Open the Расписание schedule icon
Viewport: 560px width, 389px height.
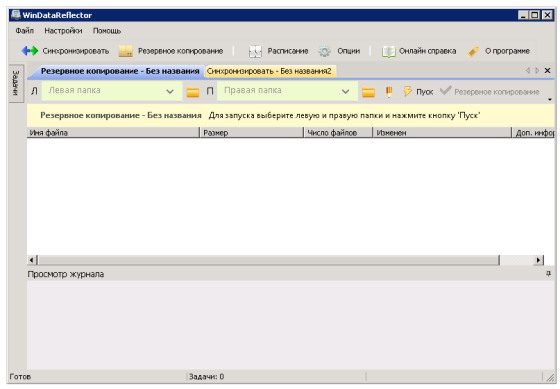point(255,52)
